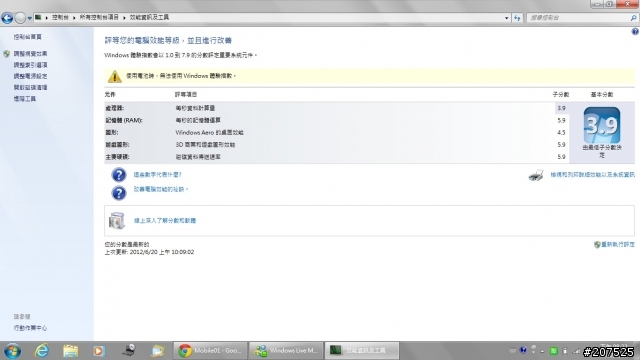Click the 記憶體 (RAM) row label

124,120
